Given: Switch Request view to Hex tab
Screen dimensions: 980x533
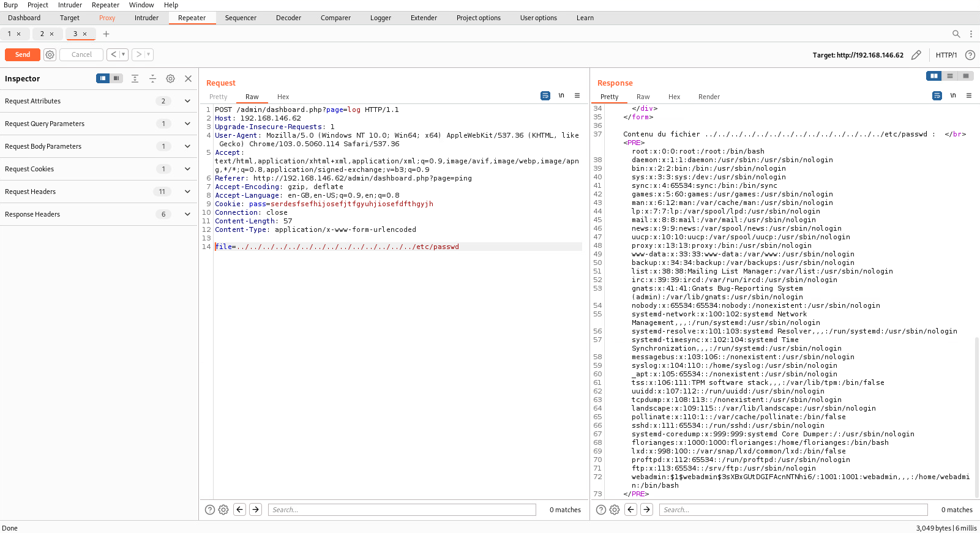Looking at the screenshot, I should coord(283,97).
